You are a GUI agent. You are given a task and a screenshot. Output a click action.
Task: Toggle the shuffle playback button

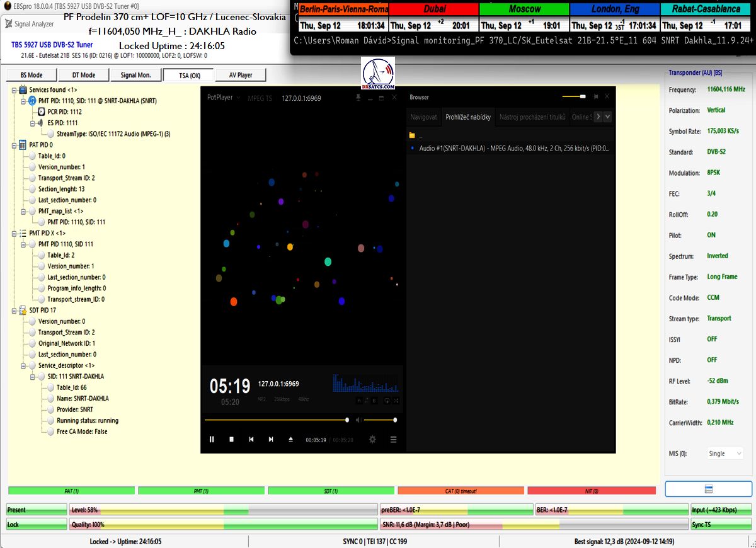coord(396,400)
